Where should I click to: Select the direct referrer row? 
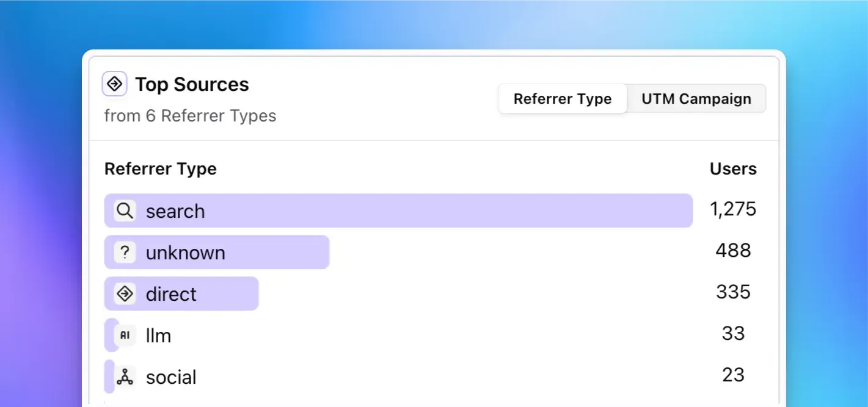(181, 294)
